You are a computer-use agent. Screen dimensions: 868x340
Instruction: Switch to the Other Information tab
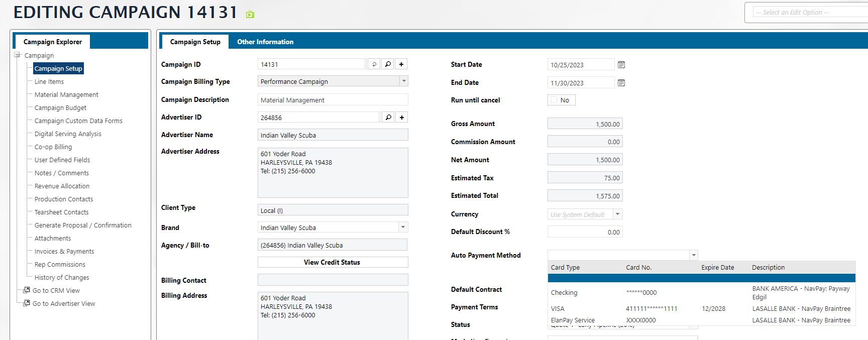tap(265, 42)
